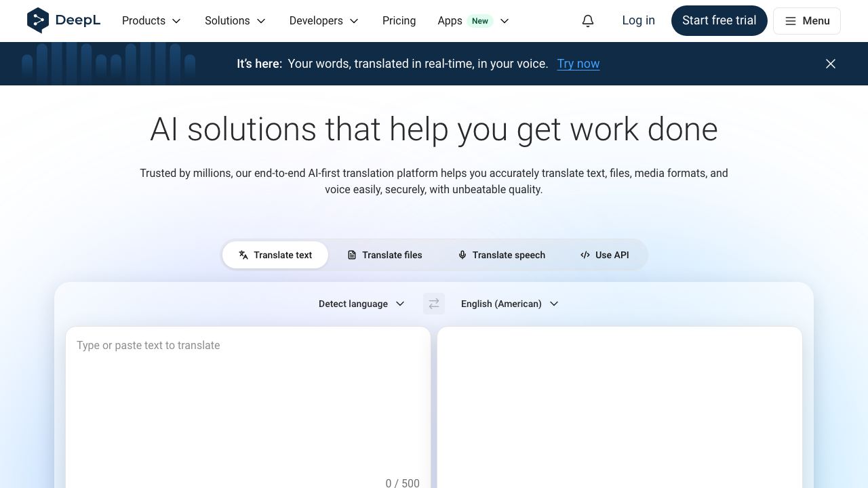
Task: Focus the source text input area
Action: (x=248, y=407)
